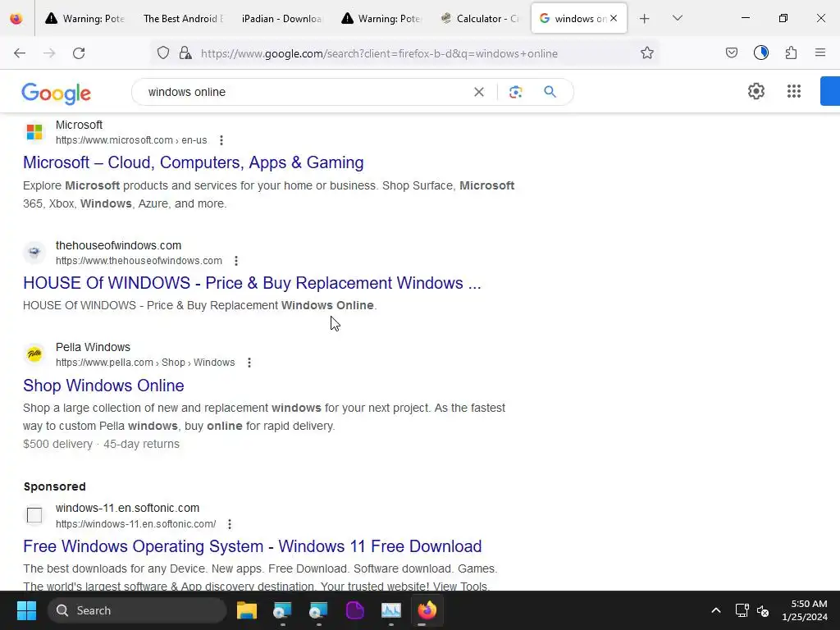840x630 pixels.
Task: Open HOUSE Of WINDOWS result link
Action: (252, 283)
